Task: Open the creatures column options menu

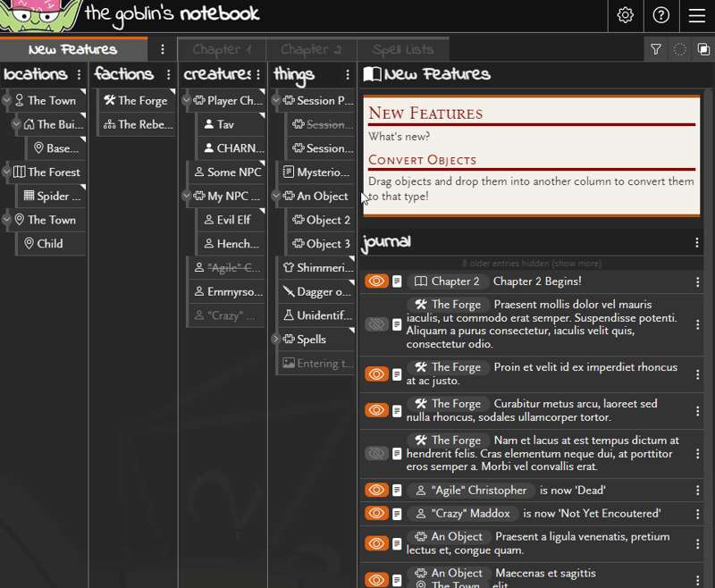Action: pyautogui.click(x=258, y=74)
